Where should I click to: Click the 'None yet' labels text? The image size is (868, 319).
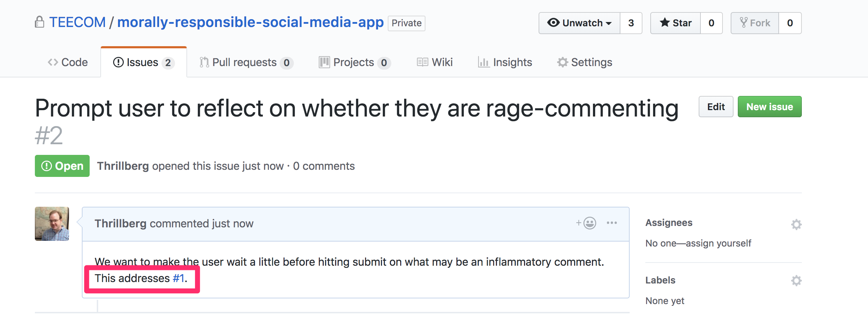coord(665,301)
